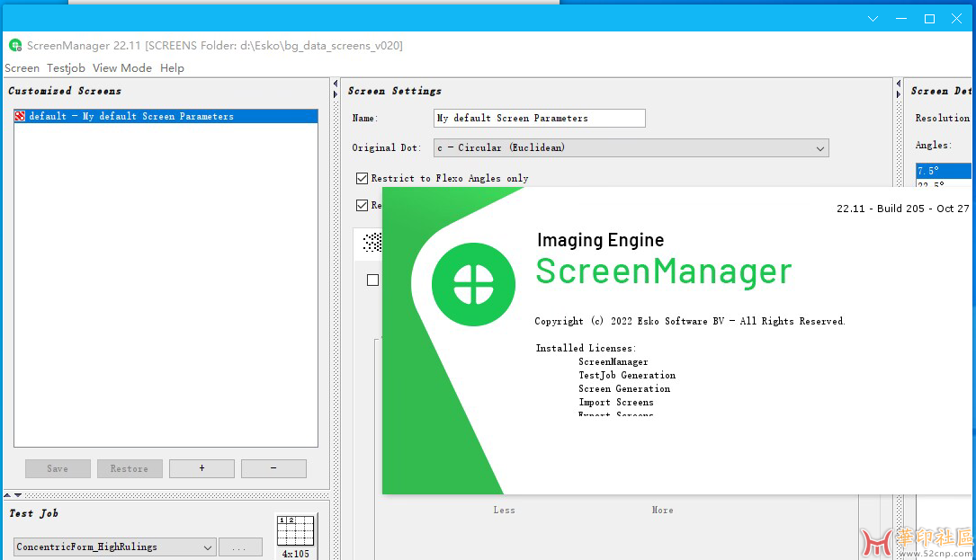Click the Restore button

click(x=130, y=468)
